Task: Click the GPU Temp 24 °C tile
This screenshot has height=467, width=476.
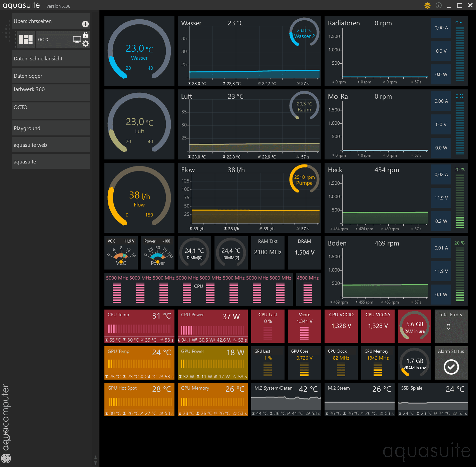Action: click(x=139, y=363)
